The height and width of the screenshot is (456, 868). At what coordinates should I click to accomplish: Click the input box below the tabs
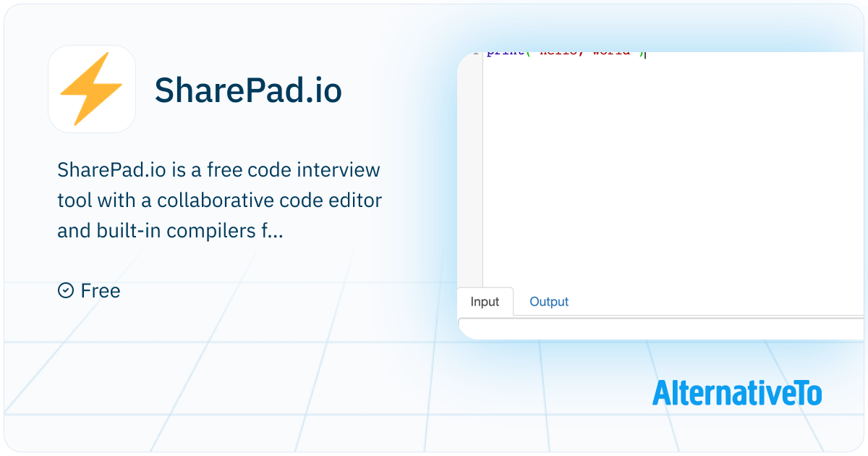pos(662,328)
